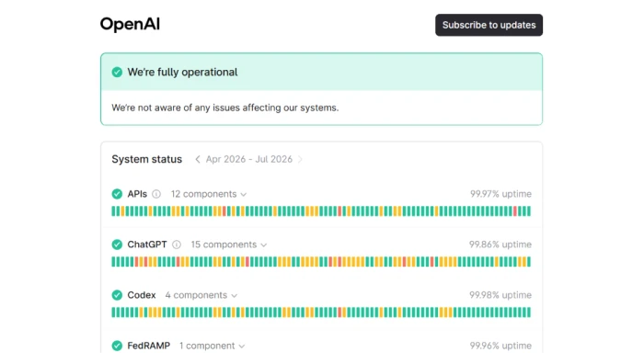644x353 pixels.
Task: Click the System status heading
Action: (146, 159)
